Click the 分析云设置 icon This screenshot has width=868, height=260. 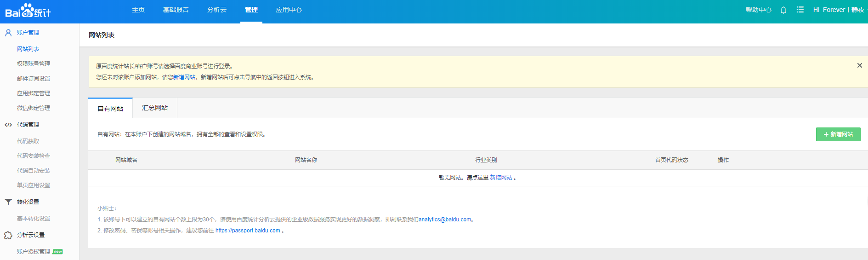point(8,235)
